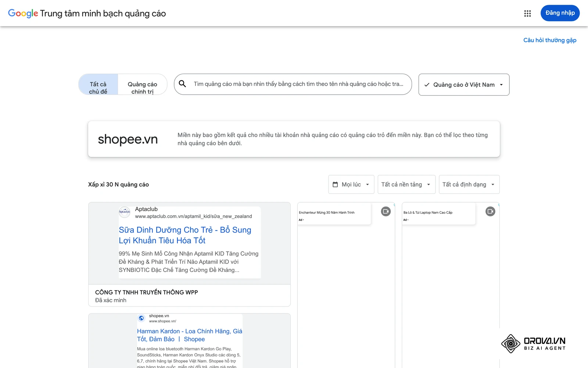This screenshot has height=368, width=588.
Task: Open the Enchanteur Mừng 30 Năm Hành Trình ad card
Action: 346,285
